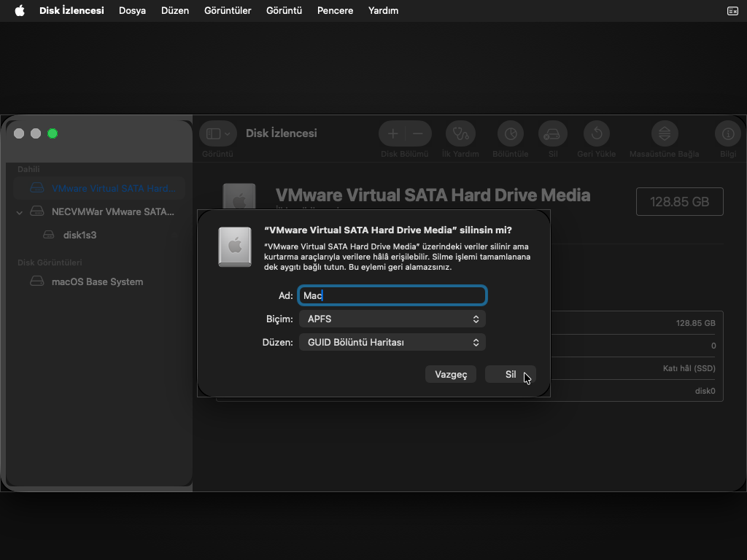Open the Görüntüler menu
Viewport: 747px width, 560px height.
pyautogui.click(x=228, y=10)
